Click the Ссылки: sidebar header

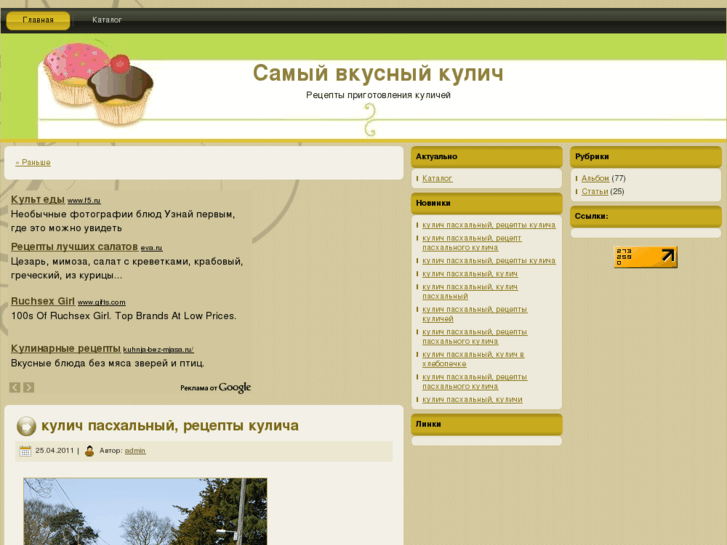tap(645, 216)
